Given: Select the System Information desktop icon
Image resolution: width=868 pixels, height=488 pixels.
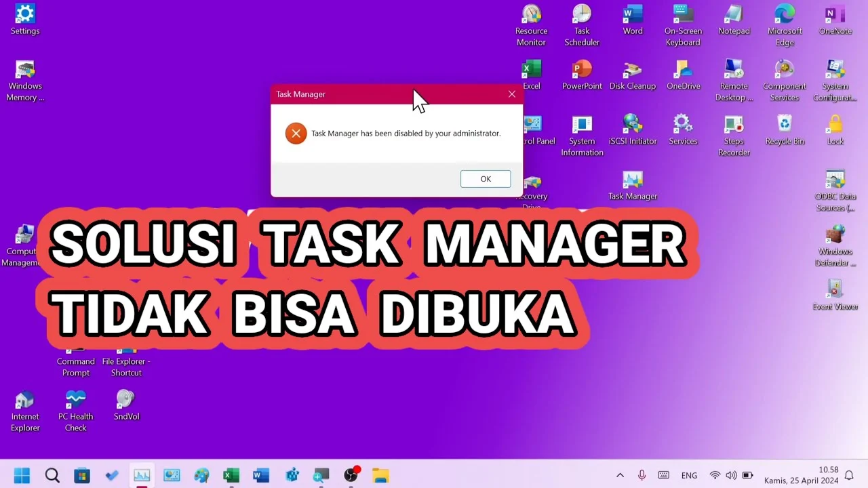Looking at the screenshot, I should pyautogui.click(x=582, y=136).
